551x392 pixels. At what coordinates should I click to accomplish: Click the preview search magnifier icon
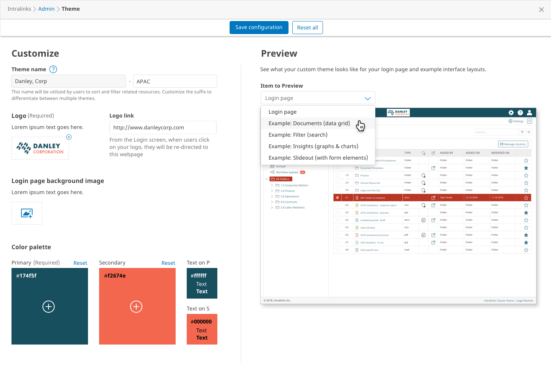529,132
